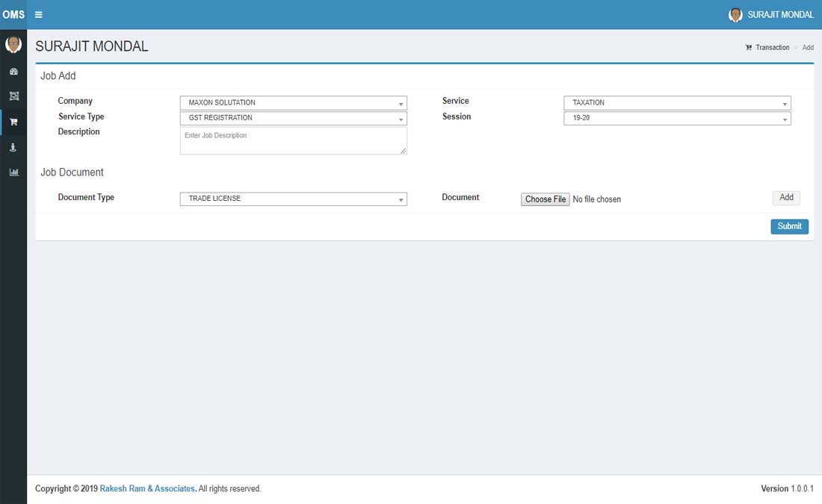Click the Add document button
Screen dimensions: 822x504
coord(786,198)
